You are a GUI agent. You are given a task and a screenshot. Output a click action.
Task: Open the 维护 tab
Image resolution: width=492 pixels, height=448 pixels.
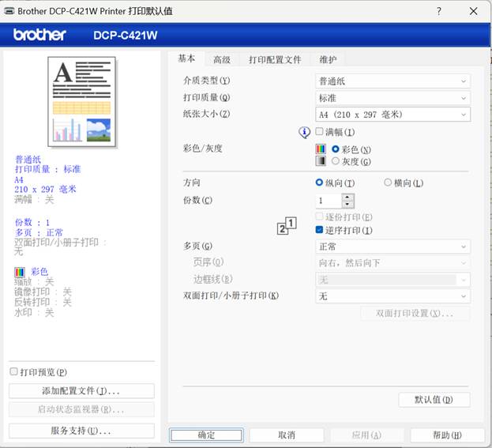(328, 59)
